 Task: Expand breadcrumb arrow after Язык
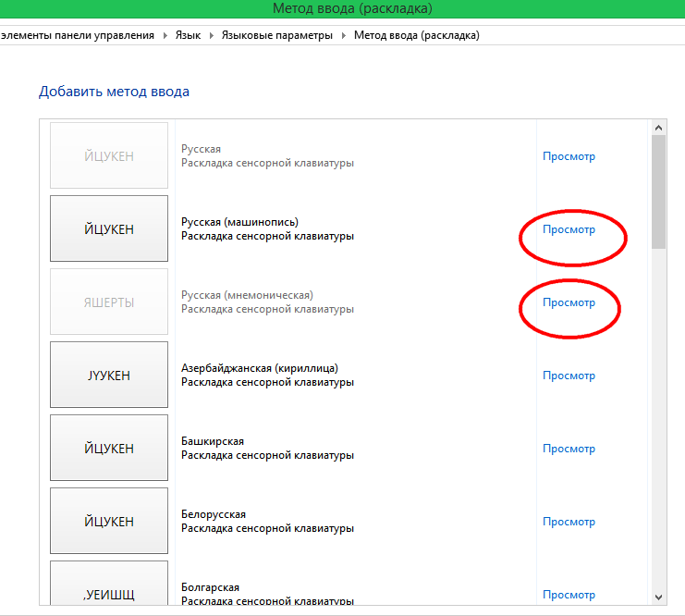pos(211,35)
